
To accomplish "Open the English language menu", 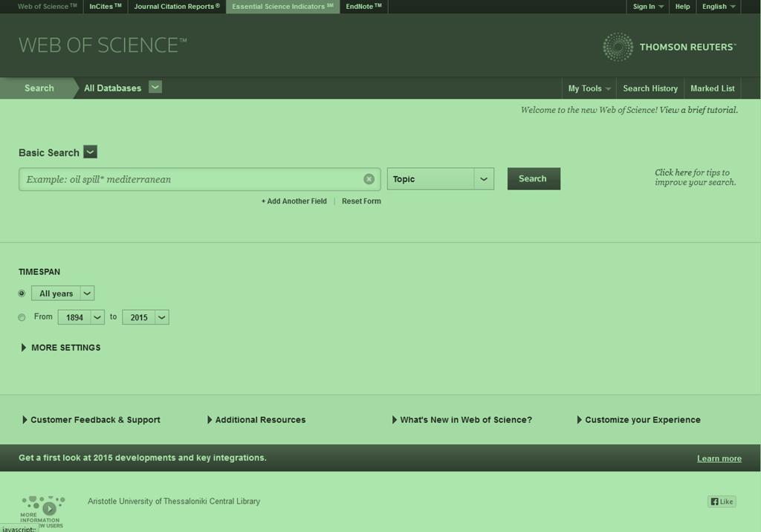I will [x=719, y=7].
